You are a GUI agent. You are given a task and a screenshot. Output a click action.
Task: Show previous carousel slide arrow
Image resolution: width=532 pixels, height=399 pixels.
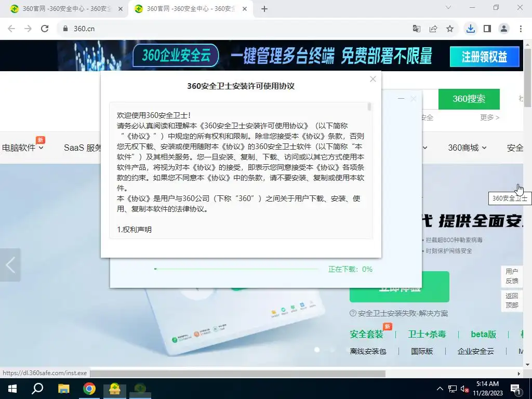point(10,265)
